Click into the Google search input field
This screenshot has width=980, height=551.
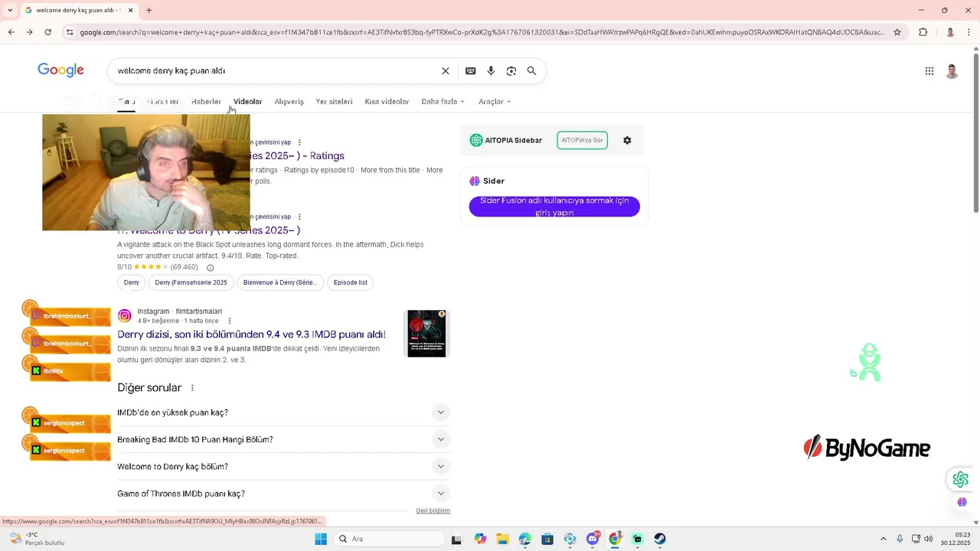pyautogui.click(x=276, y=70)
